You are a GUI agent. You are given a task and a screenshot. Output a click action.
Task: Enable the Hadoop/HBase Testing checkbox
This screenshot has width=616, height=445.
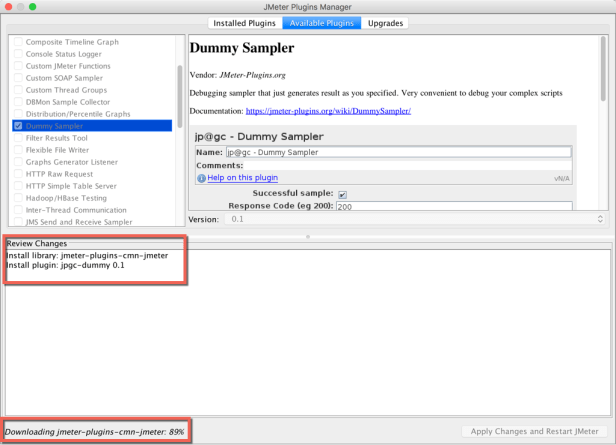click(18, 198)
